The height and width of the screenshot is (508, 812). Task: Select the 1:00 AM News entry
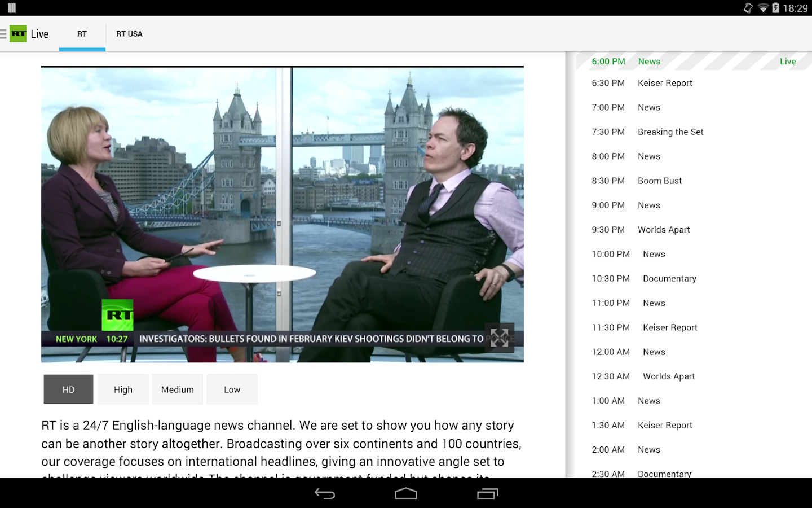(x=694, y=401)
